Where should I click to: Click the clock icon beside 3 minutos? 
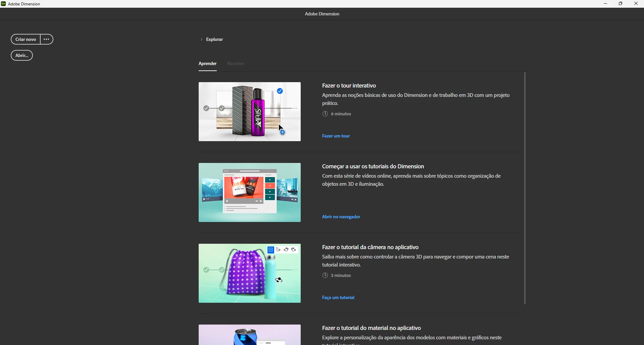(325, 276)
